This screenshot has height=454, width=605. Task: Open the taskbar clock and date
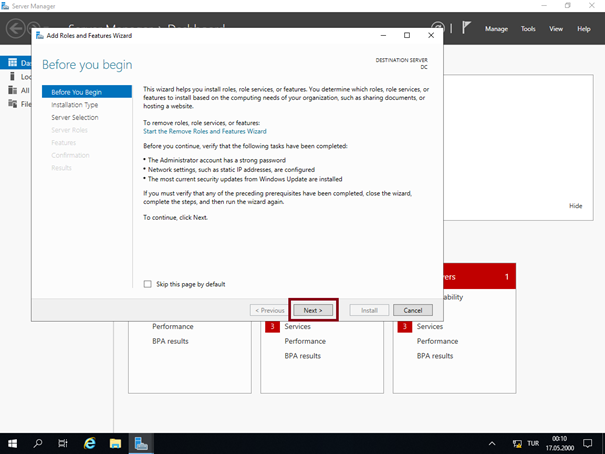point(559,444)
